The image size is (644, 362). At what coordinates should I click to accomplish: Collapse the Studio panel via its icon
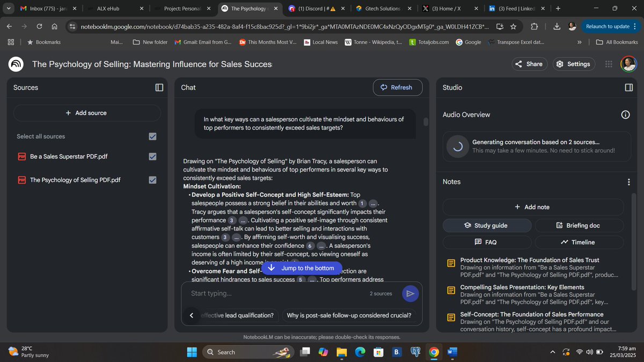click(x=629, y=87)
